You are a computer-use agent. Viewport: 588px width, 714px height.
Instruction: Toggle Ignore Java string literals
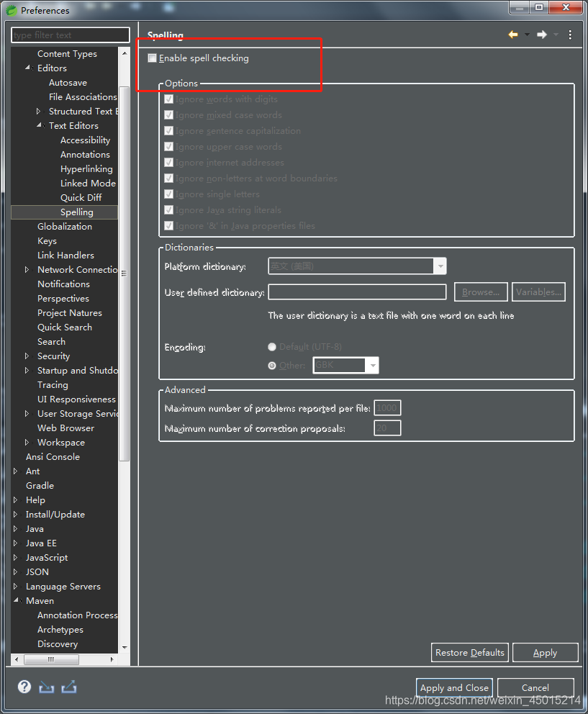coord(168,210)
